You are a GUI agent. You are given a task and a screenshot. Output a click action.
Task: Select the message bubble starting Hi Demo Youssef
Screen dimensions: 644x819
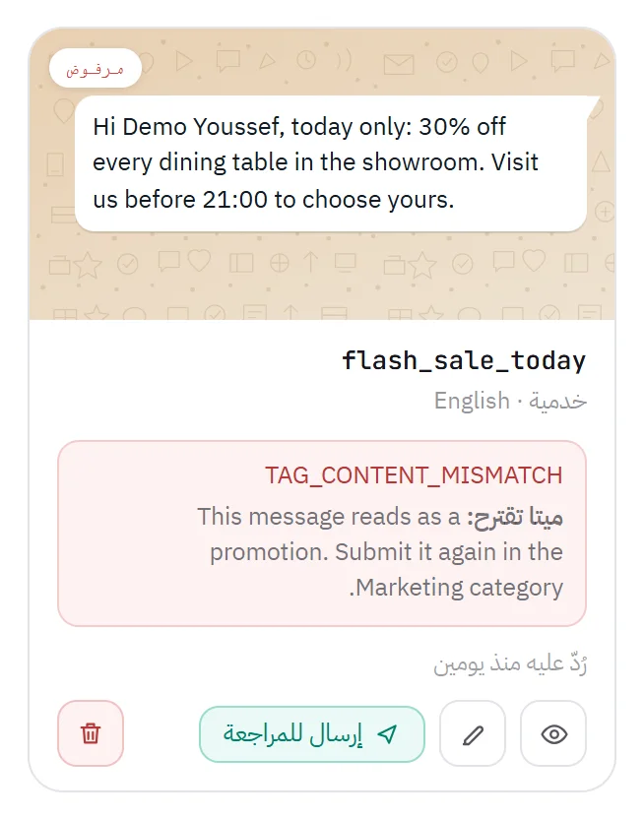(331, 163)
